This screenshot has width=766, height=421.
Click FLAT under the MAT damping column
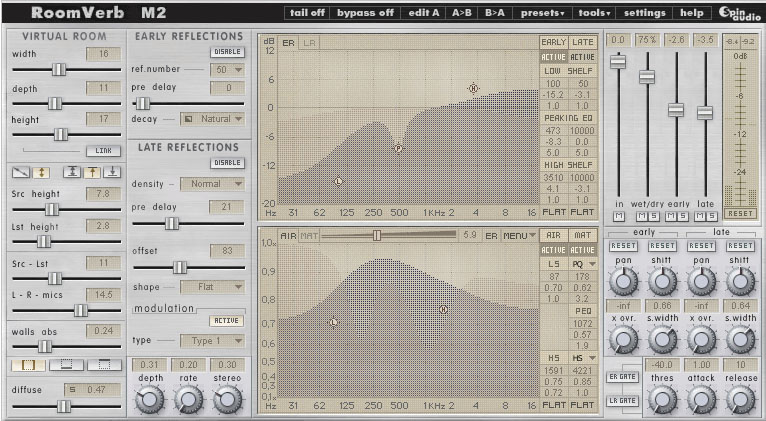click(583, 405)
